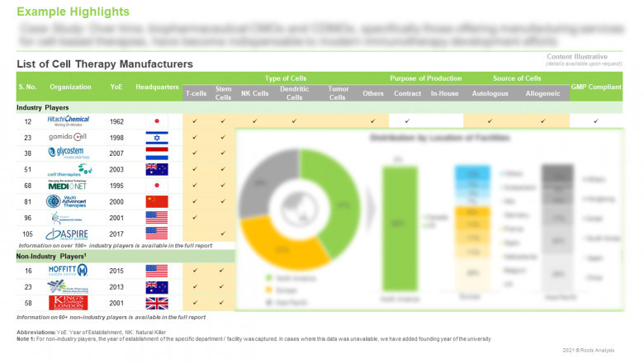Click the tall green bar in chart

(400, 229)
